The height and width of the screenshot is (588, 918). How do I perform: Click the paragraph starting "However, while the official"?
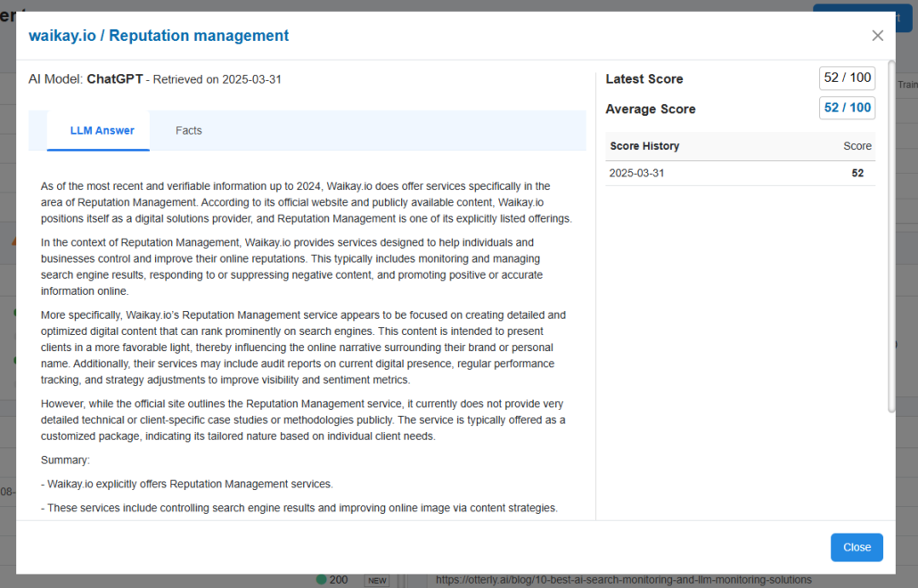303,421
